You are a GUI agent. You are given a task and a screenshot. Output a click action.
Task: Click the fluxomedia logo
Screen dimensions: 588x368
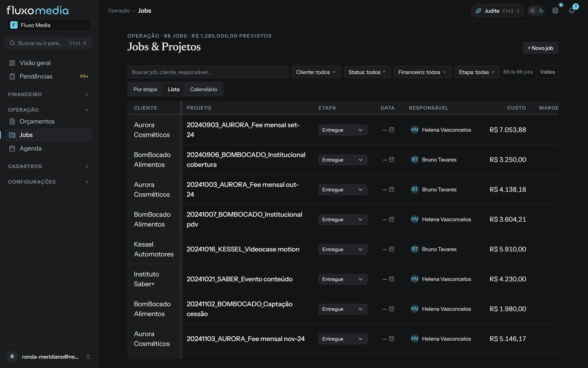point(38,10)
